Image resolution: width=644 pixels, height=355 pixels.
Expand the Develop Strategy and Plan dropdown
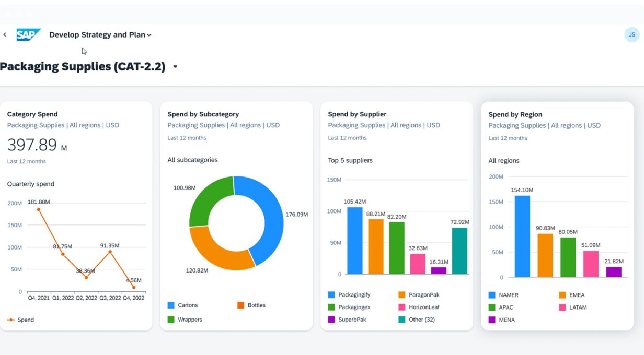pyautogui.click(x=149, y=35)
